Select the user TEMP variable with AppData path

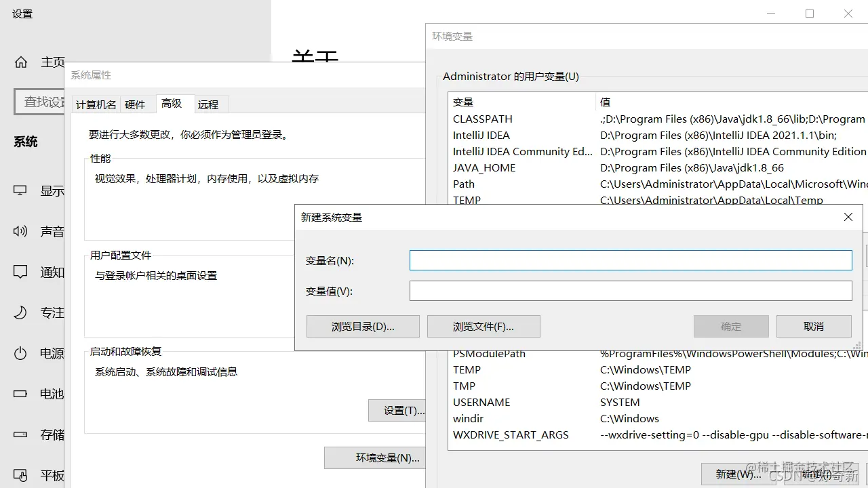[659, 200]
